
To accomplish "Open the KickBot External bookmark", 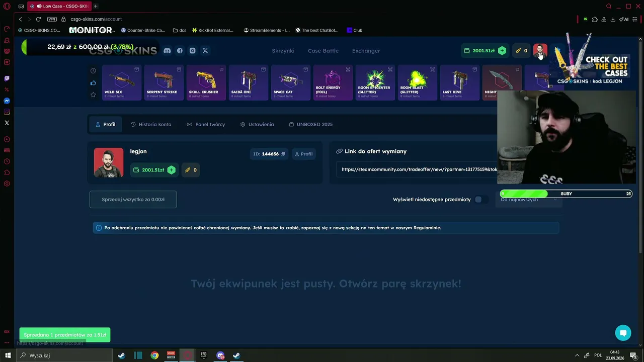I will click(213, 30).
